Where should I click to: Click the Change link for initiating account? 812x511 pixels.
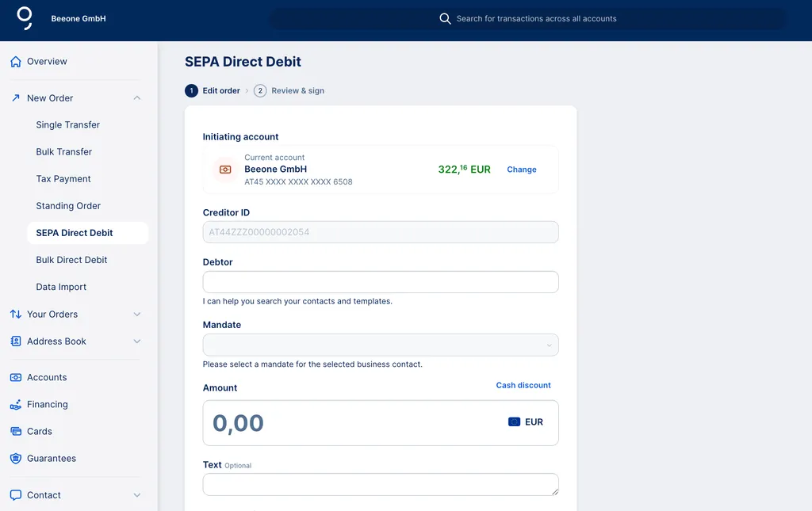pos(521,169)
